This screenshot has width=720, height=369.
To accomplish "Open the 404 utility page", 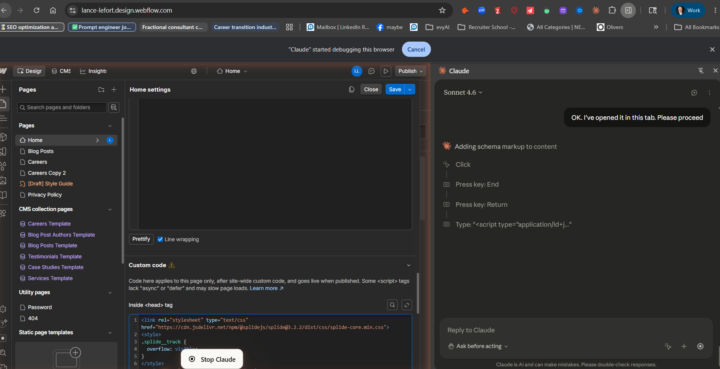I will (33, 319).
